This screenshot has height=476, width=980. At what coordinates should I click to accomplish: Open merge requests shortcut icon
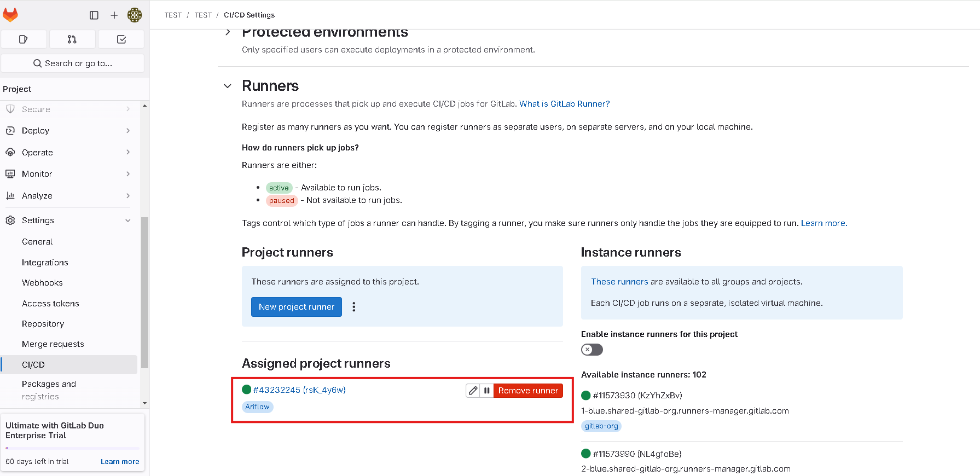[x=72, y=39]
